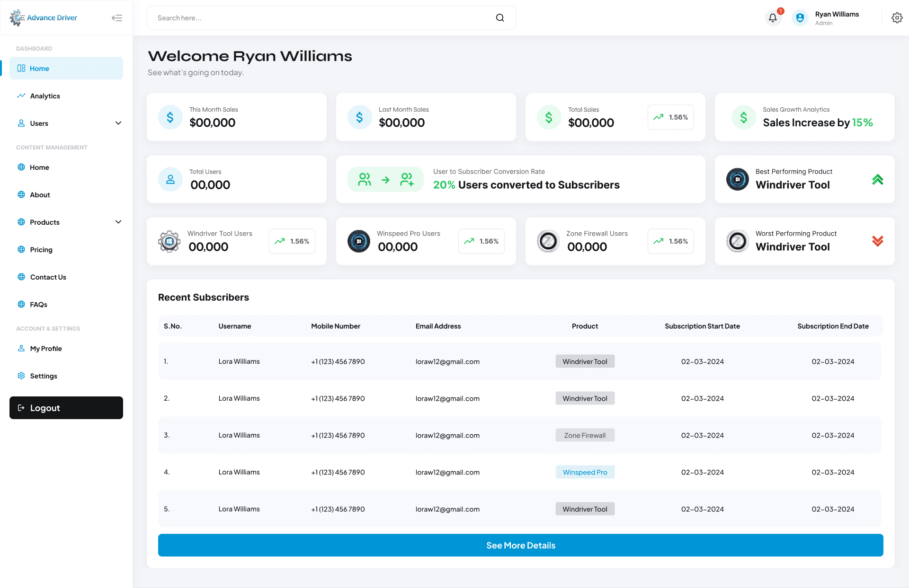Viewport: 909px width, 588px height.
Task: Click the Best Performing Product up arrows
Action: 877,180
